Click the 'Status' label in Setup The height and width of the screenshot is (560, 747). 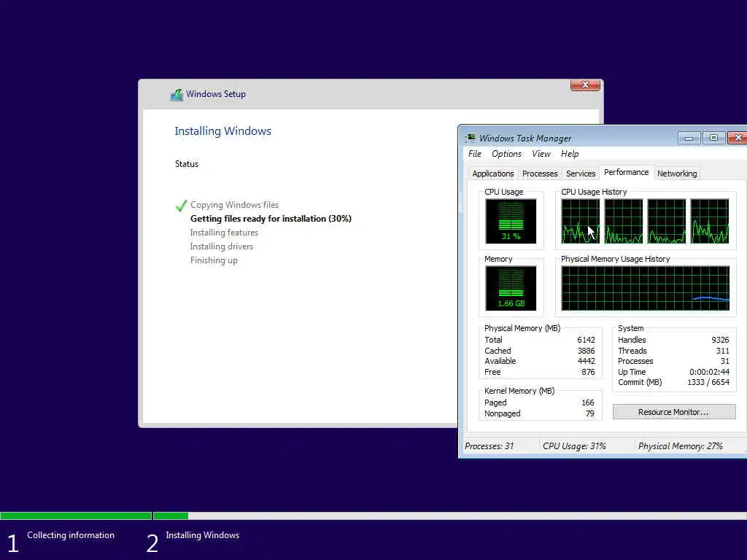point(186,164)
